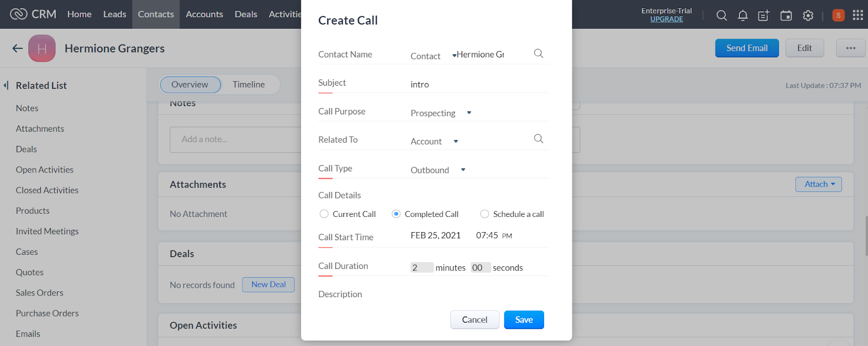Click the Related To lookup magnifier
Viewport: 868px width, 346px height.
538,138
